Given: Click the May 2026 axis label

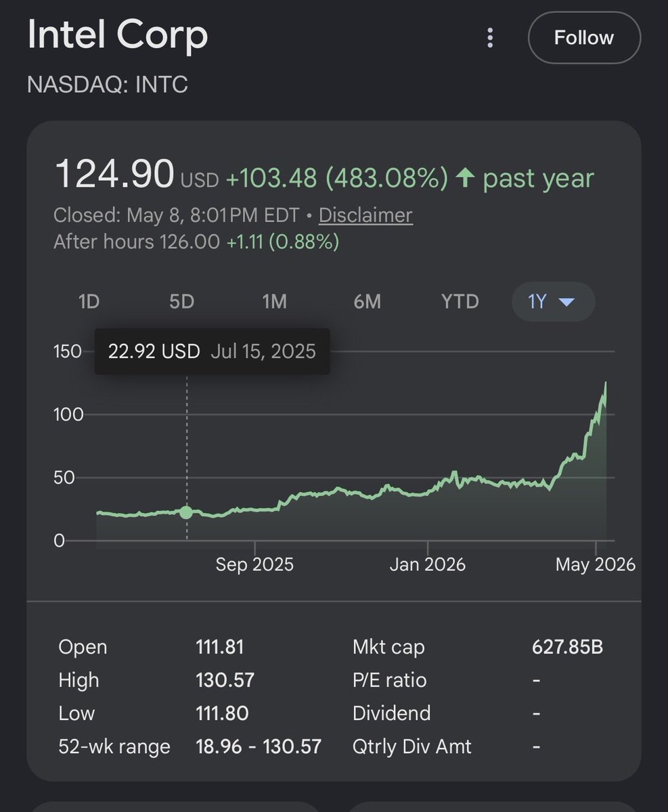Looking at the screenshot, I should [x=596, y=564].
